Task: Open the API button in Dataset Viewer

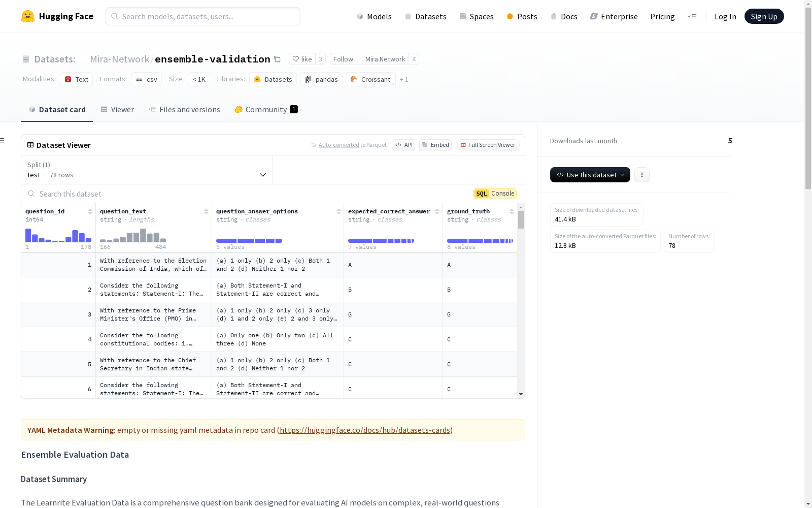Action: tap(404, 145)
